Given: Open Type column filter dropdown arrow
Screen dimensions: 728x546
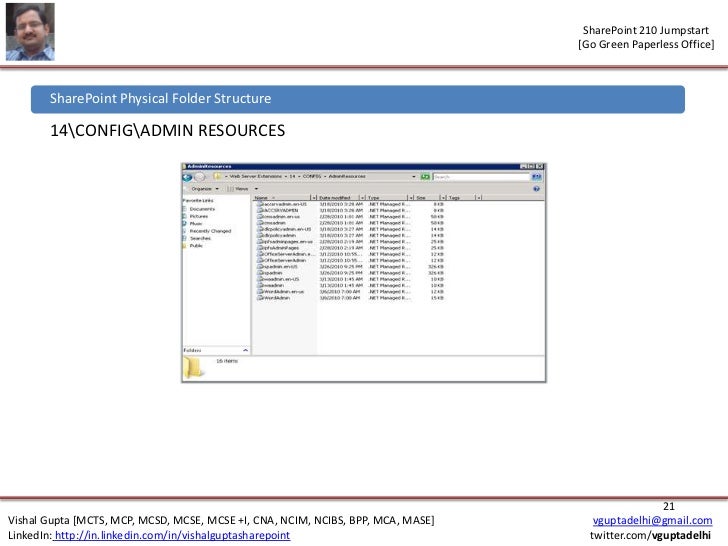Looking at the screenshot, I should [411, 198].
